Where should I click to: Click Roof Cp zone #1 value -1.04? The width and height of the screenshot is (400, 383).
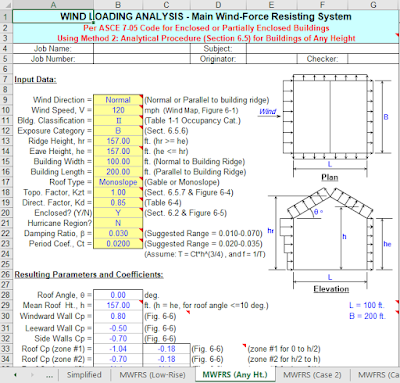[x=118, y=349]
